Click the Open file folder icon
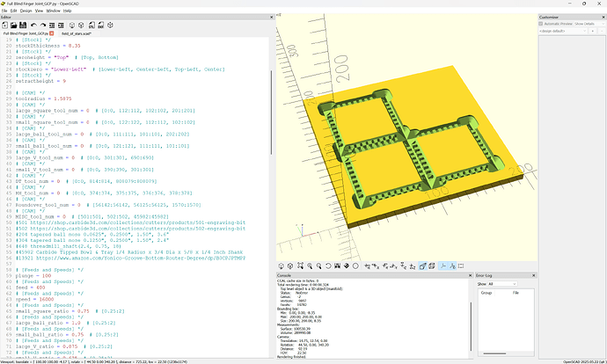 point(13,25)
